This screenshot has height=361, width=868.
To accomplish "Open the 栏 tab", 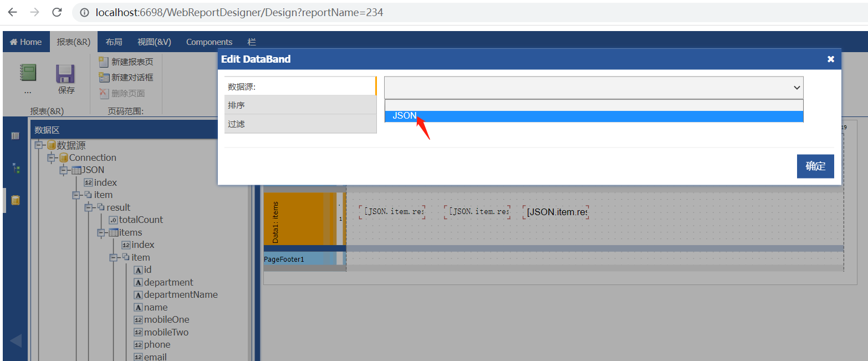I will point(252,42).
